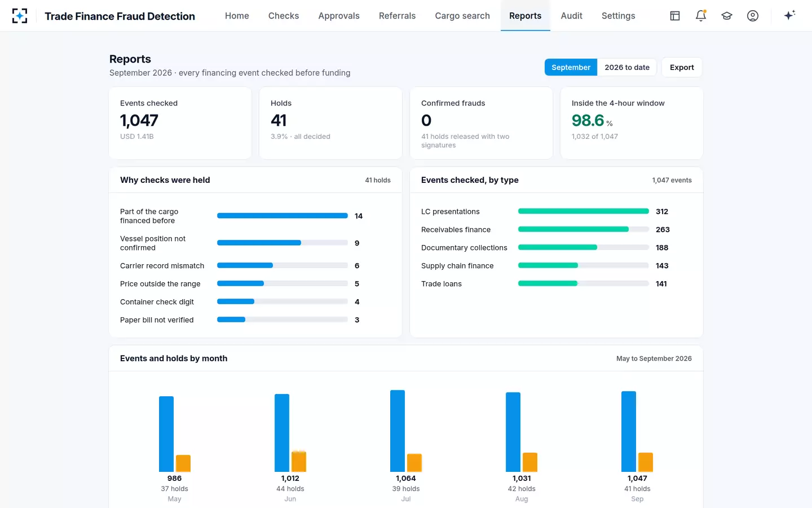The image size is (812, 508).
Task: Select the September period toggle
Action: [x=571, y=67]
